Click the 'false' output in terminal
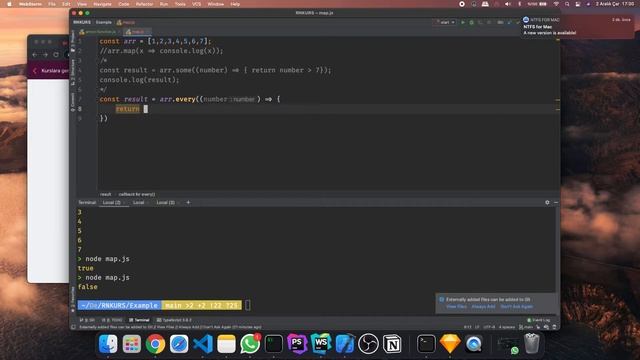This screenshot has width=640, height=360. click(x=87, y=287)
